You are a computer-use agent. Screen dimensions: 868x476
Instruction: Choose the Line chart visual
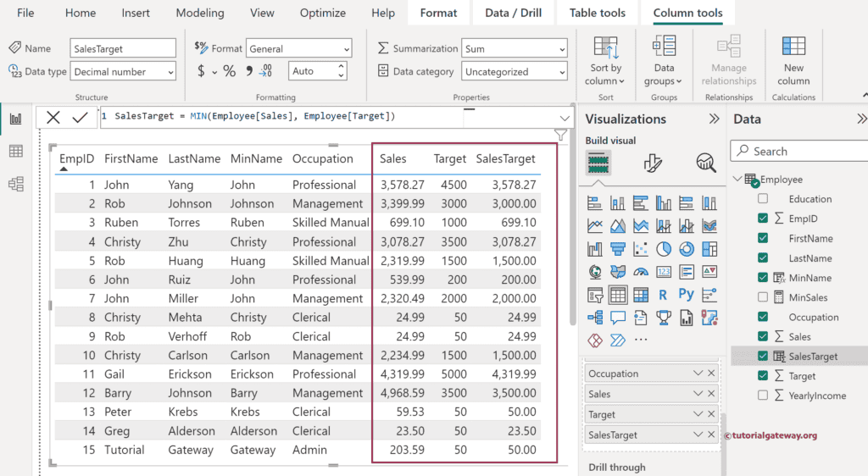(594, 225)
